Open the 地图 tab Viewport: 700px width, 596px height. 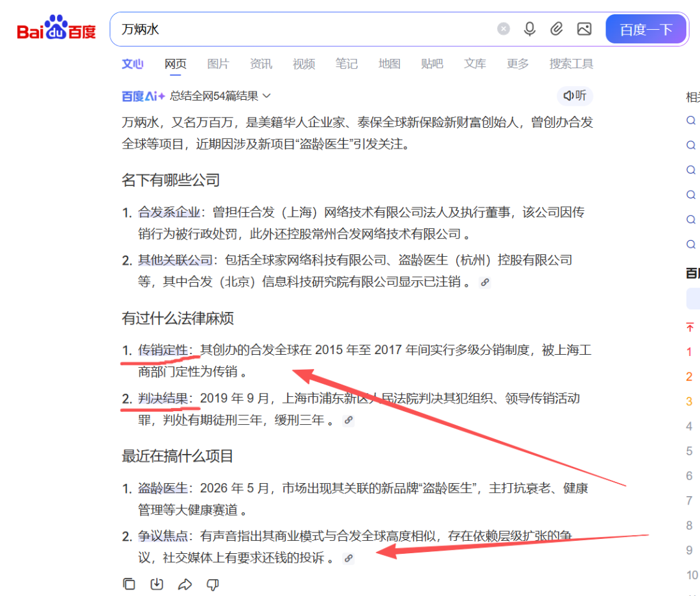390,64
